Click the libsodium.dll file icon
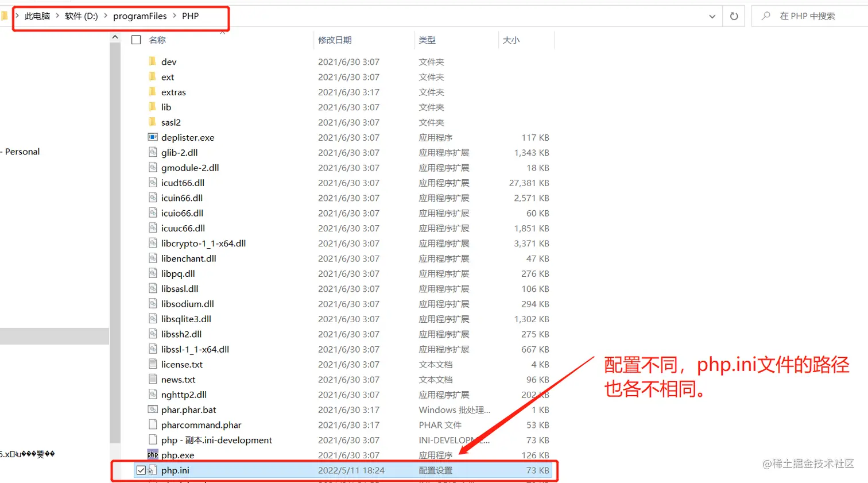868x483 pixels. [153, 303]
